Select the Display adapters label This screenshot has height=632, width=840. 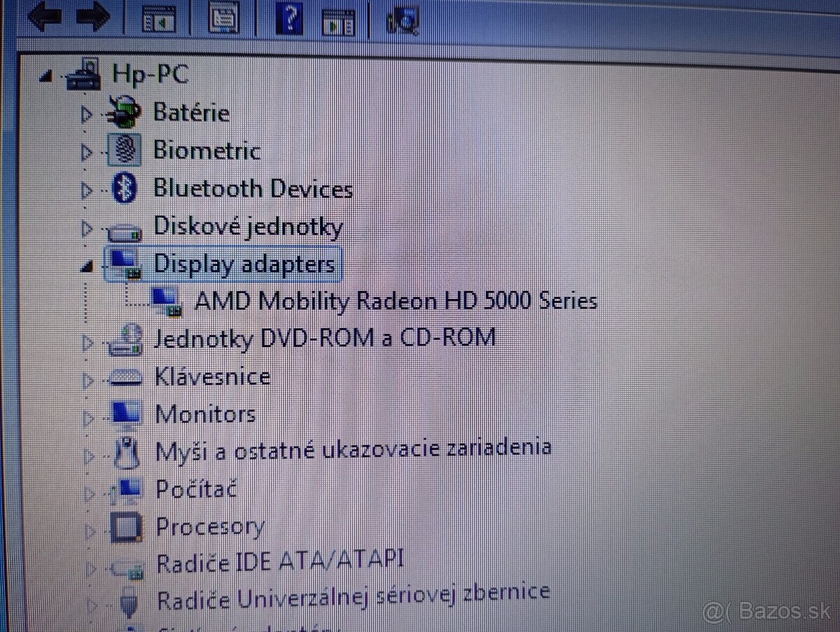(x=244, y=264)
